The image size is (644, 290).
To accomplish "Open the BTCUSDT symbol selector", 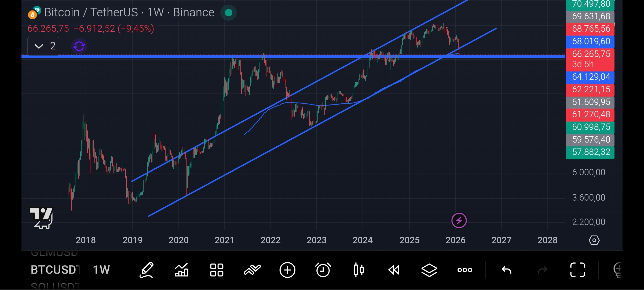I will click(56, 270).
